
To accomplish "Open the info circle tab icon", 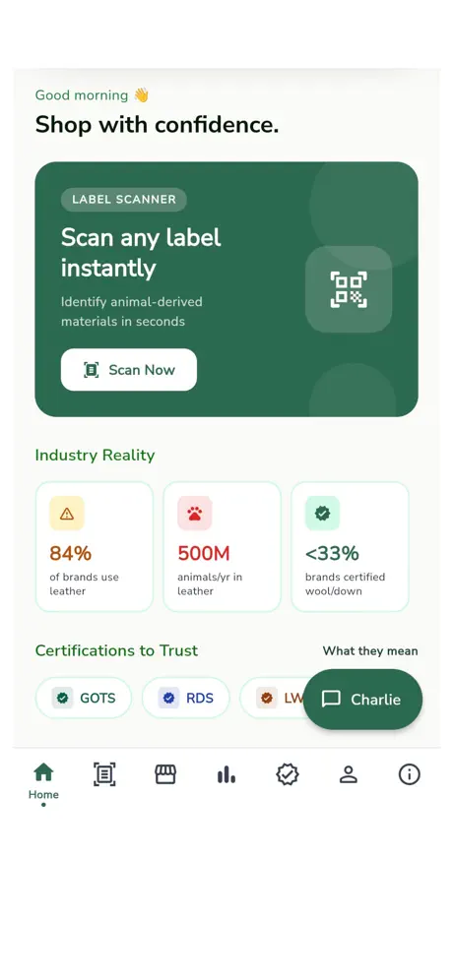I will (410, 774).
